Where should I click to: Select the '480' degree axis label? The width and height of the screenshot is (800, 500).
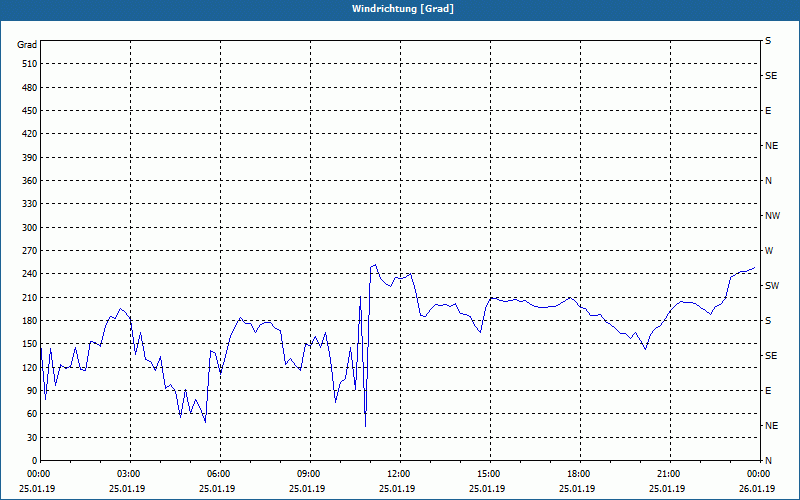pos(30,88)
